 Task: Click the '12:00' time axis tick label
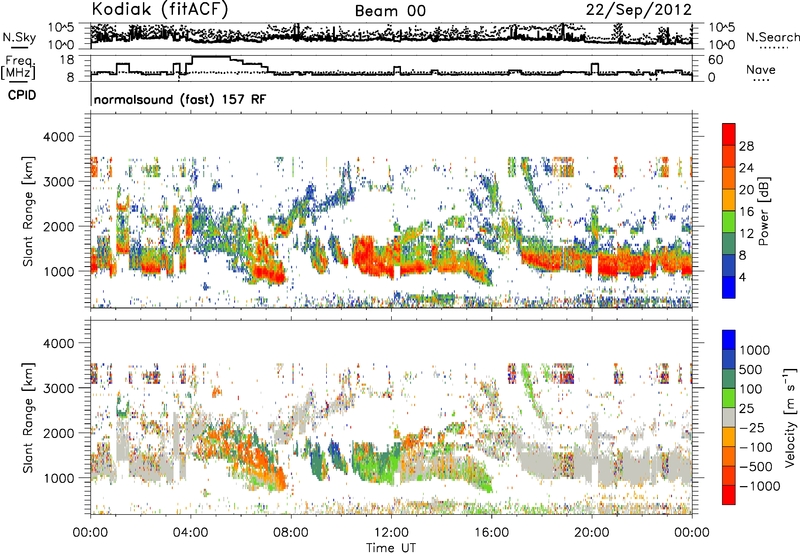(x=391, y=533)
